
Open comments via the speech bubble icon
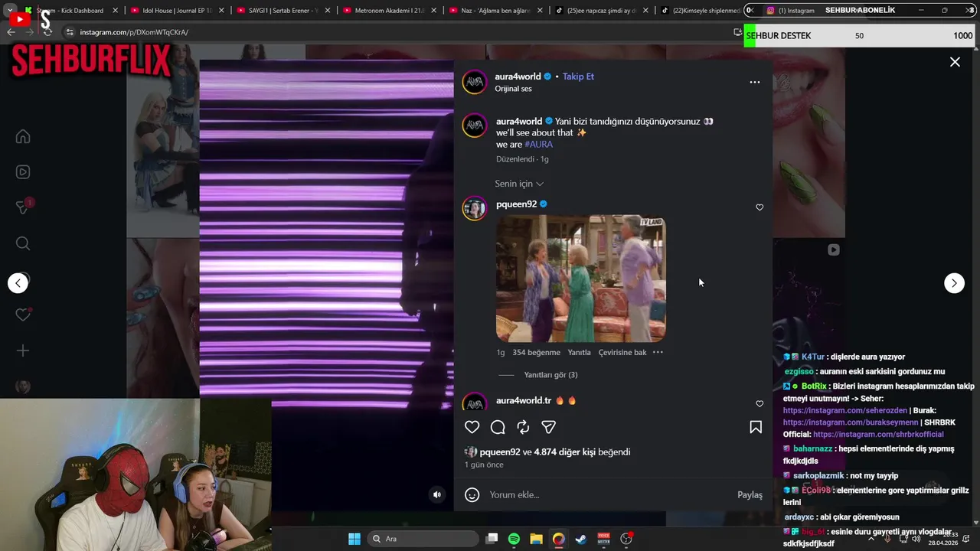point(498,427)
